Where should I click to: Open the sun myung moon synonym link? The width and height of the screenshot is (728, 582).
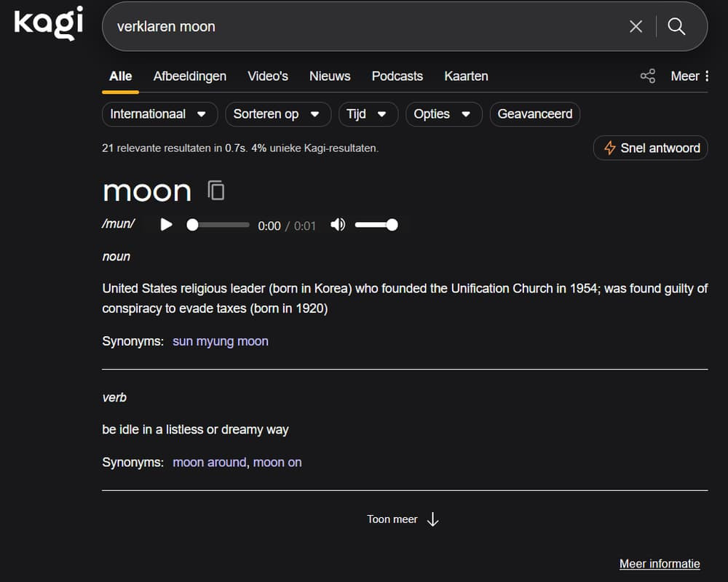pos(220,341)
